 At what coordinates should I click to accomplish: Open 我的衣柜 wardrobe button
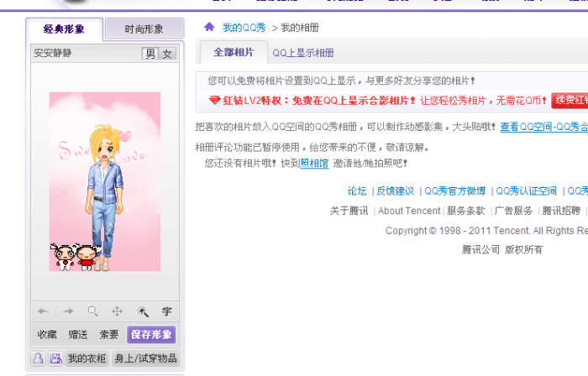tap(87, 358)
